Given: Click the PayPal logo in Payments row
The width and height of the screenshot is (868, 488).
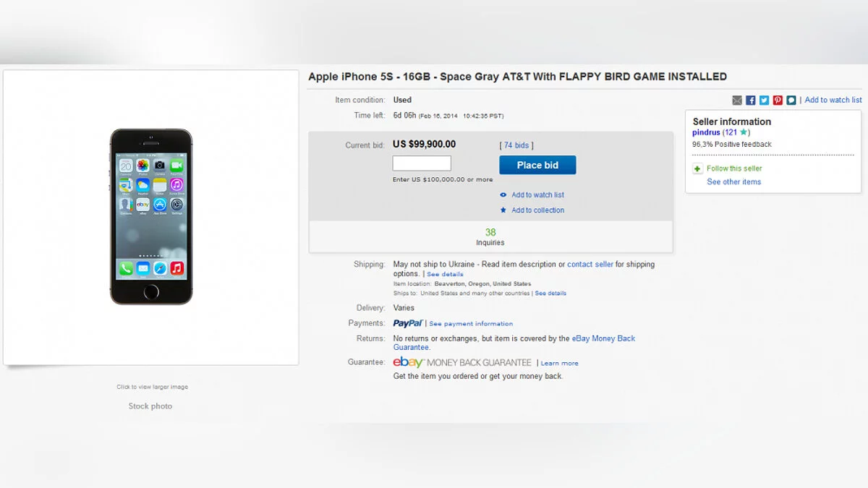Looking at the screenshot, I should tap(408, 323).
